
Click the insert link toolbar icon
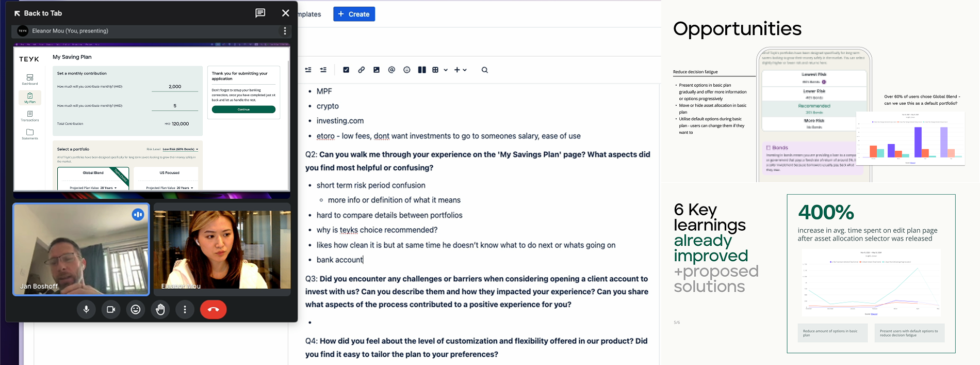pyautogui.click(x=361, y=70)
